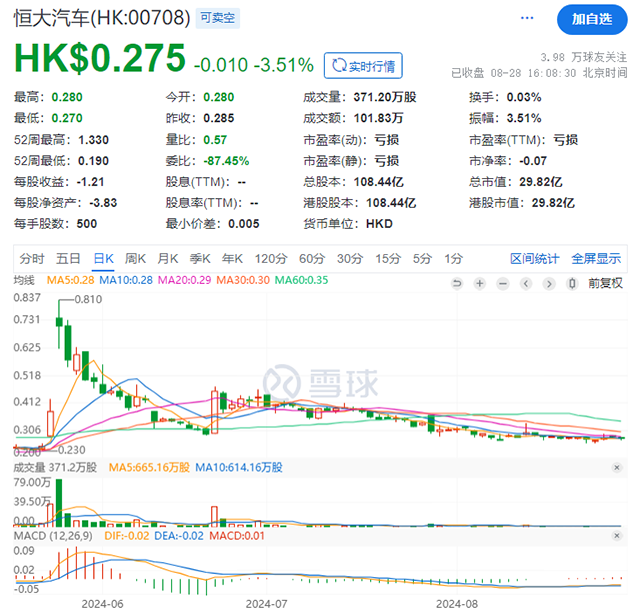Viewport: 640px width, 613px height.
Task: Click the DIF:-0.02 value label
Action: pos(127,535)
